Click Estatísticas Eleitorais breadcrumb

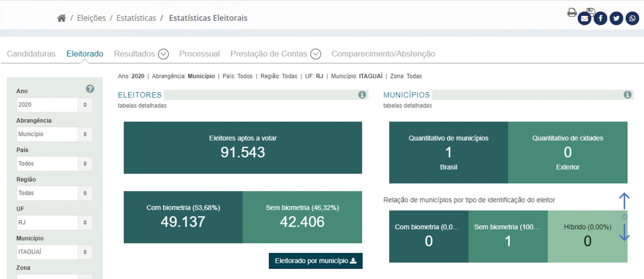208,18
